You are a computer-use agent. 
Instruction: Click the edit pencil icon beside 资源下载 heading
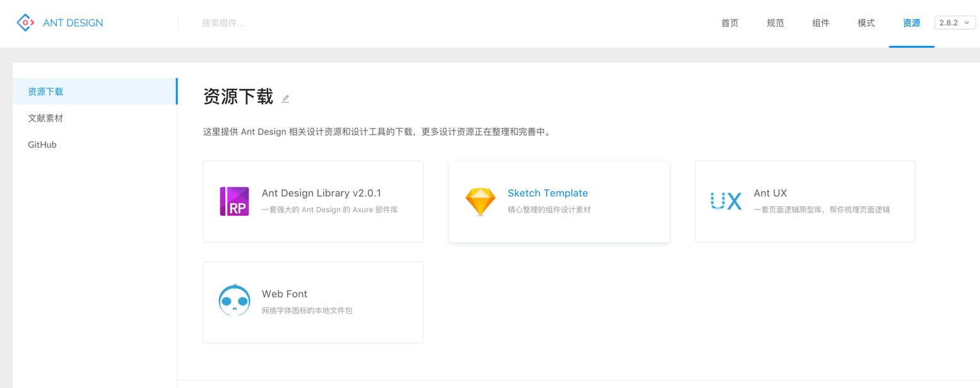285,98
